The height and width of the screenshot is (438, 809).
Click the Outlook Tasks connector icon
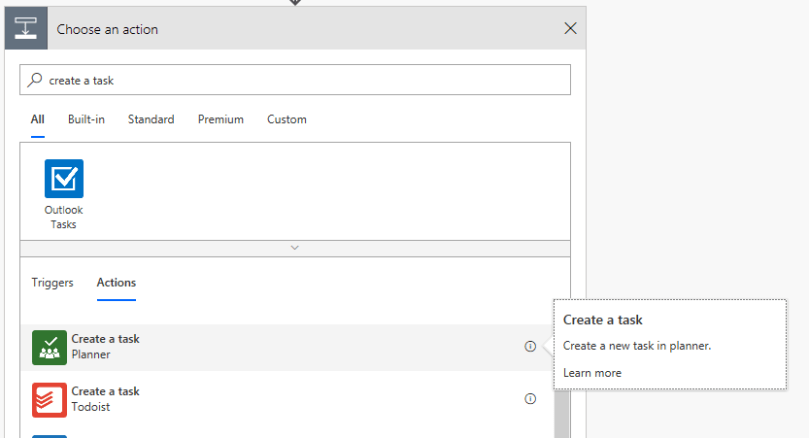(x=64, y=179)
